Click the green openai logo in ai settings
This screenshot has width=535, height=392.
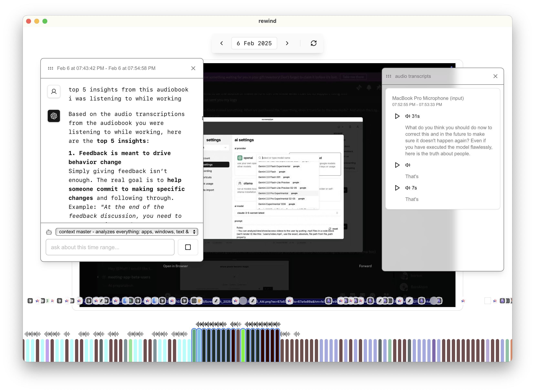point(240,158)
